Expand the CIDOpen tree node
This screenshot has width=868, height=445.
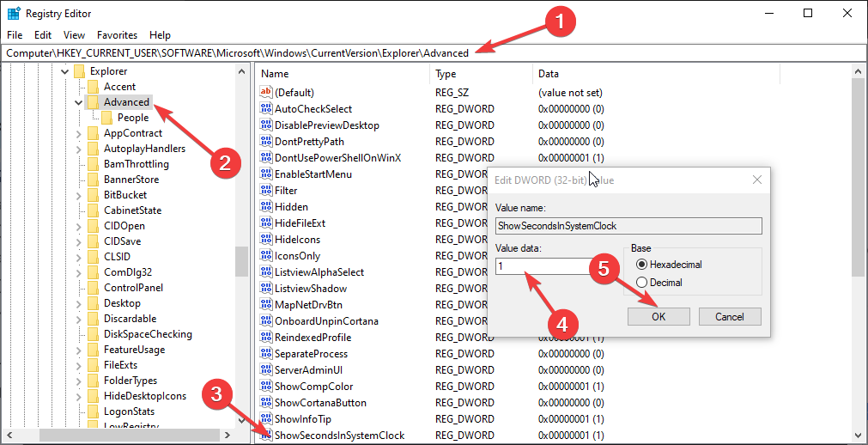[x=79, y=226]
